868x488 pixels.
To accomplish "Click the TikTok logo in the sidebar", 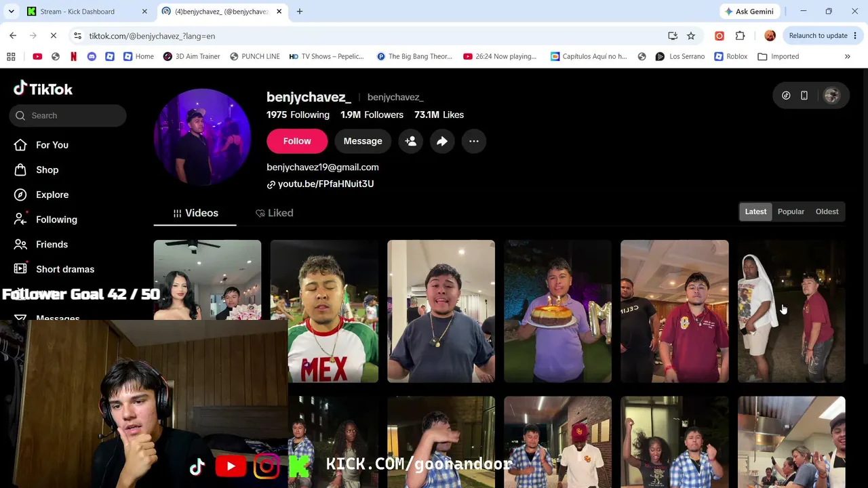I will pyautogui.click(x=43, y=89).
